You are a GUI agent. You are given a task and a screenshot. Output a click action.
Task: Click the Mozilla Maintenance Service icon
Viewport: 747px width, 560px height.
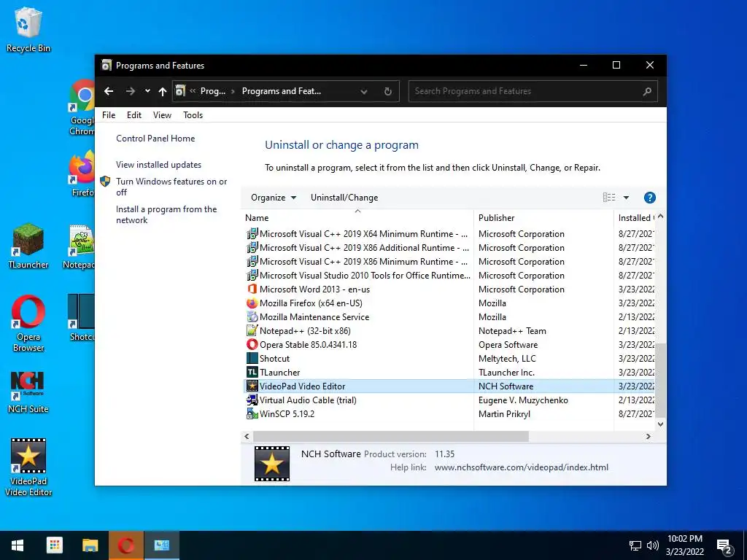click(x=252, y=316)
